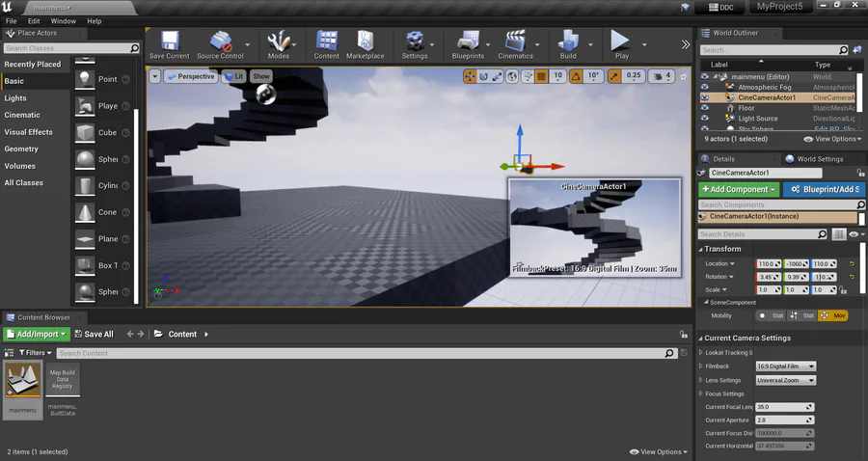Toggle grid snapping in viewport
This screenshot has width=868, height=461.
tap(541, 76)
